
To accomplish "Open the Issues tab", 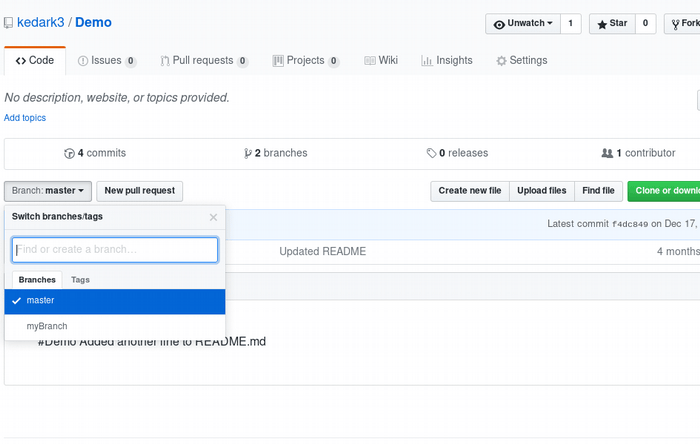I will [x=106, y=60].
